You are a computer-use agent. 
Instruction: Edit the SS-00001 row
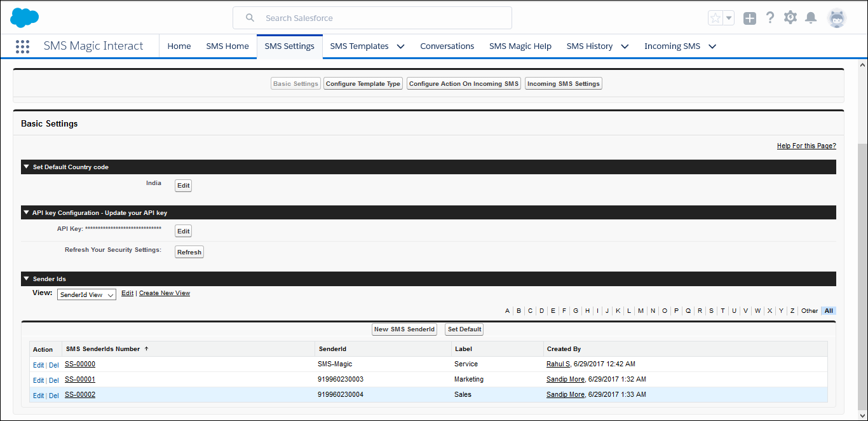[39, 380]
